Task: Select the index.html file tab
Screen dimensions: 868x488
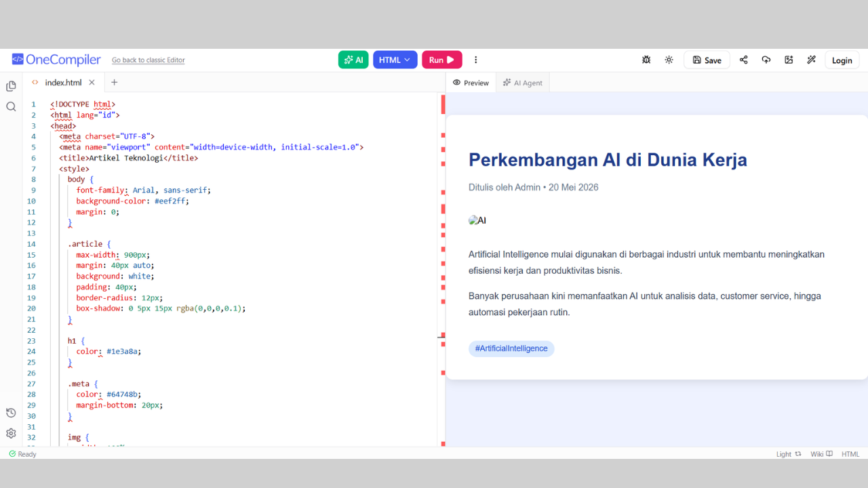Action: [63, 83]
